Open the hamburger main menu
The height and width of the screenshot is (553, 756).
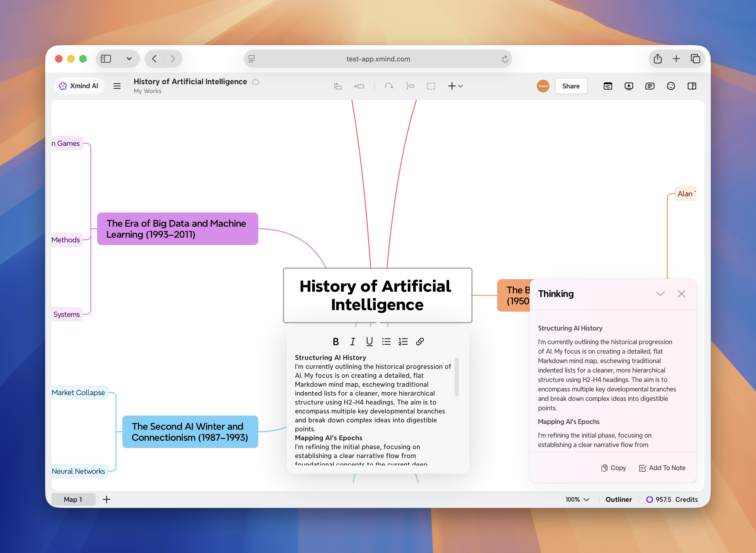click(x=117, y=86)
